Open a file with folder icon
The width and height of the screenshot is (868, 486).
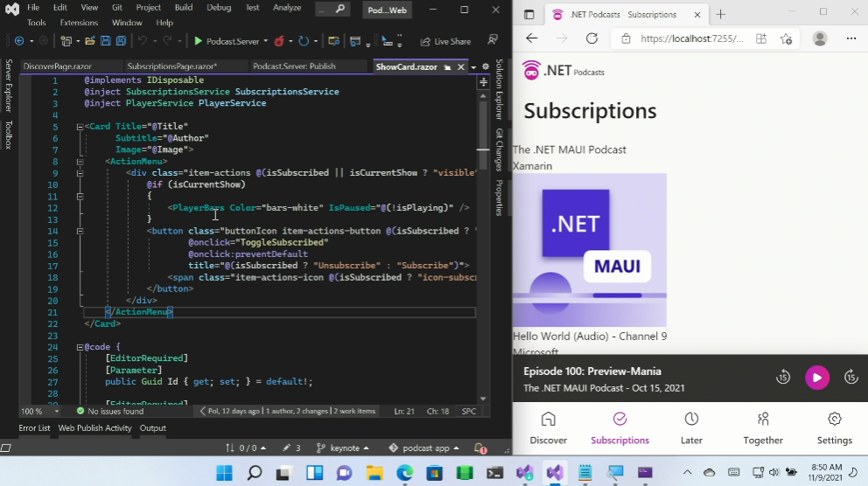89,41
